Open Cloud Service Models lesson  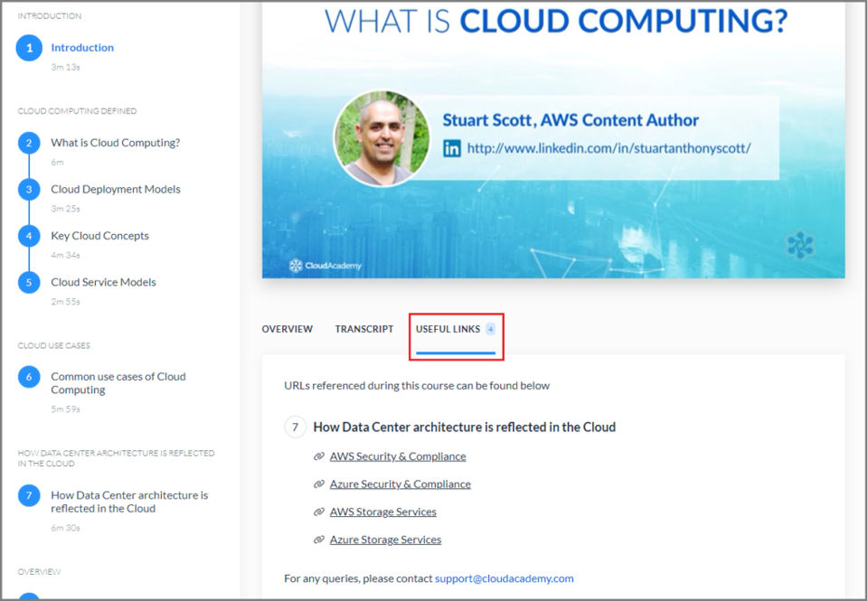[103, 282]
